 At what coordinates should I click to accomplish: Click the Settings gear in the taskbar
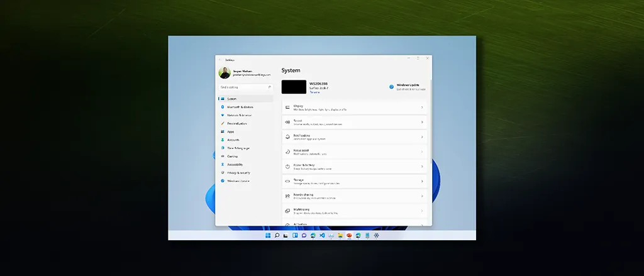coord(376,235)
